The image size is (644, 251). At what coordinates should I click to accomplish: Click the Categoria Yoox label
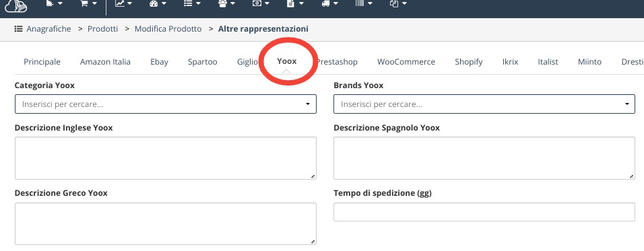pos(44,85)
